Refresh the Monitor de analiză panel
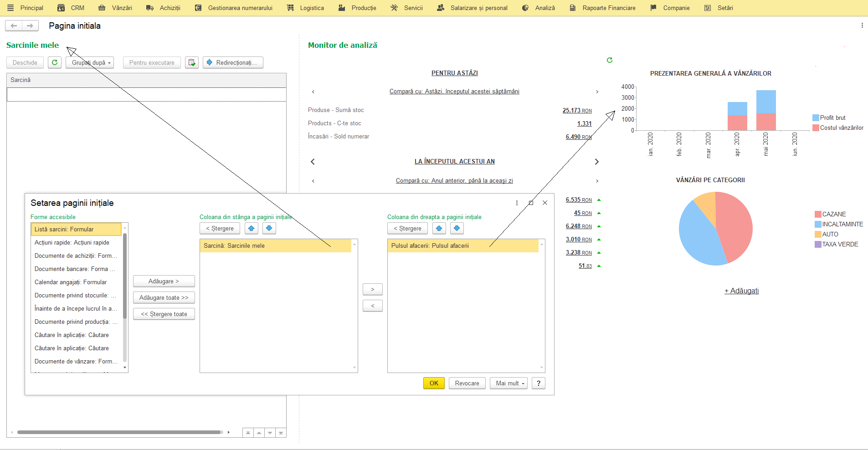This screenshot has width=868, height=450. 610,60
